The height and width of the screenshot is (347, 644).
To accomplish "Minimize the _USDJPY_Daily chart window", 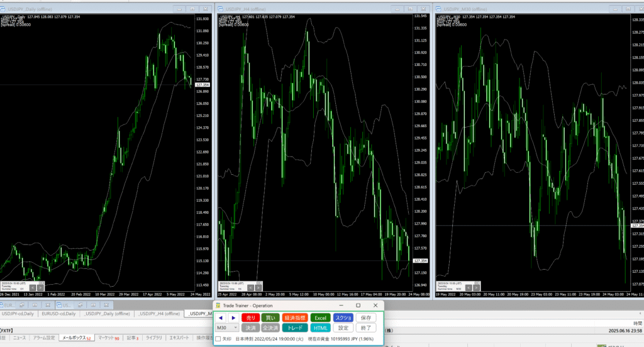I will pyautogui.click(x=179, y=9).
